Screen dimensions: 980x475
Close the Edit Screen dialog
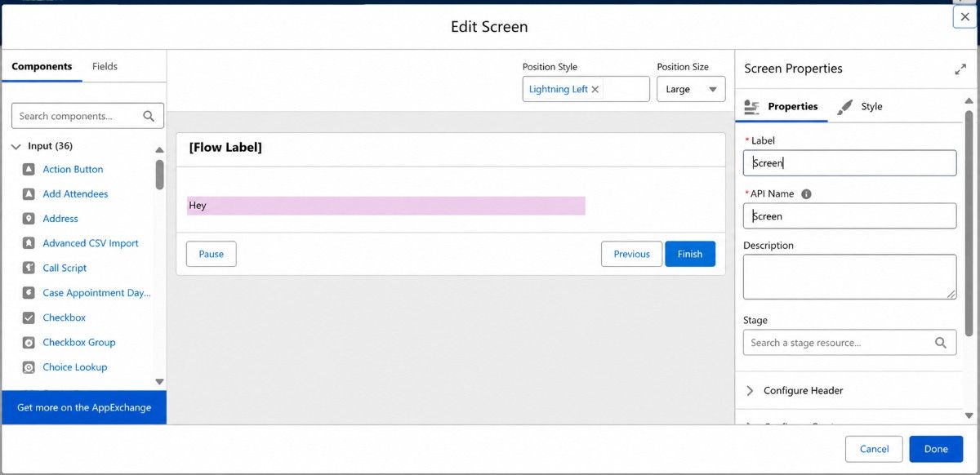pyautogui.click(x=964, y=16)
